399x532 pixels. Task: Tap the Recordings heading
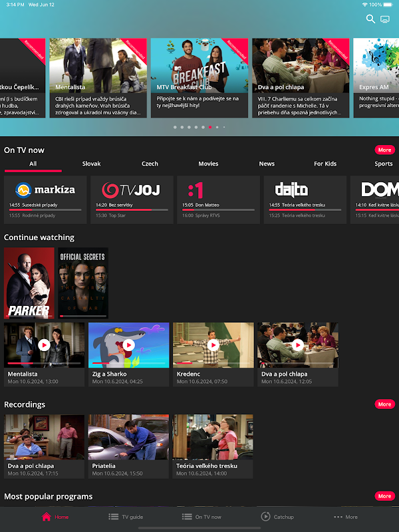25,404
